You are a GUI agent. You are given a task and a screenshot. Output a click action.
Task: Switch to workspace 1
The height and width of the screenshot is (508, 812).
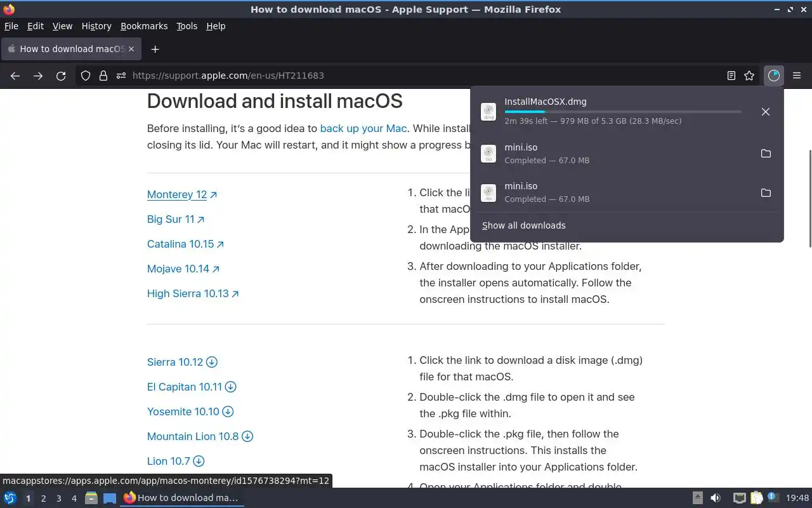[28, 498]
